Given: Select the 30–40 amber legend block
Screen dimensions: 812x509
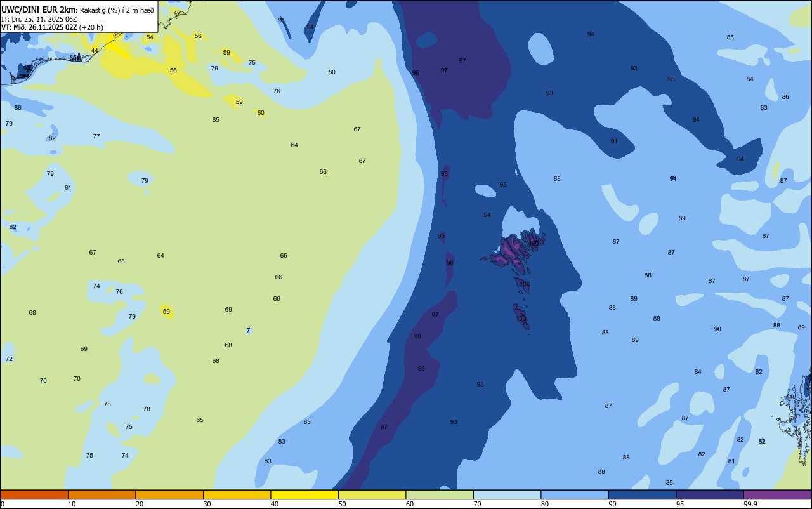Looking at the screenshot, I should (x=237, y=494).
